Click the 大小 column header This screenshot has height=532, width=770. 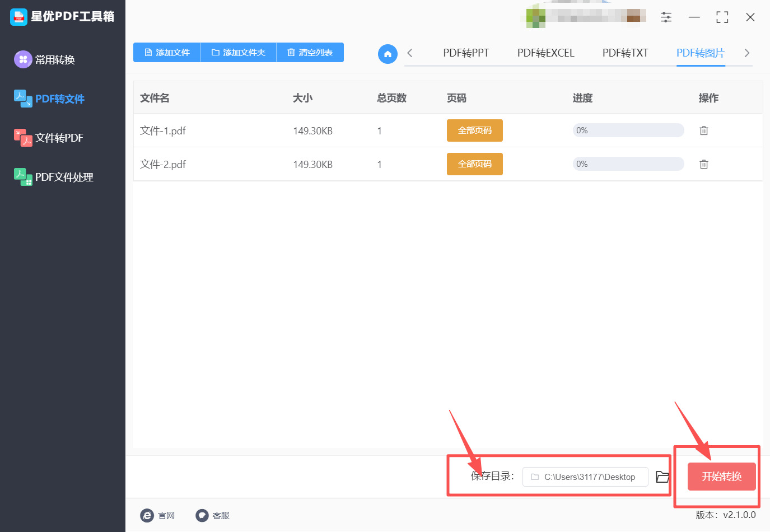(x=303, y=98)
